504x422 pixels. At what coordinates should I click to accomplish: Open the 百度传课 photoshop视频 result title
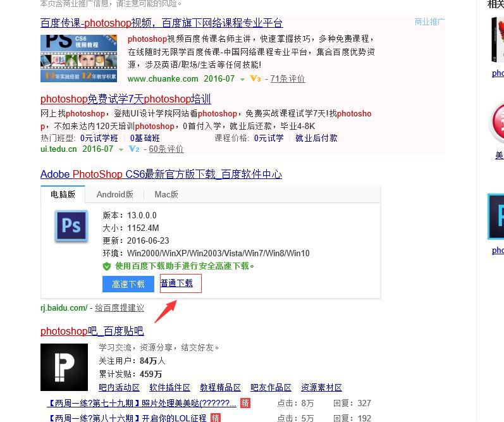coord(161,23)
